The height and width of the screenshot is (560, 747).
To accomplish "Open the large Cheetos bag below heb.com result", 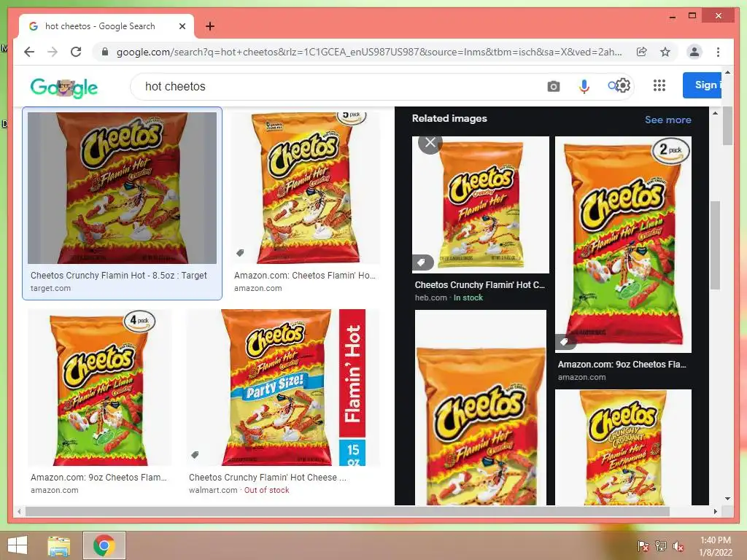I will coord(481,407).
